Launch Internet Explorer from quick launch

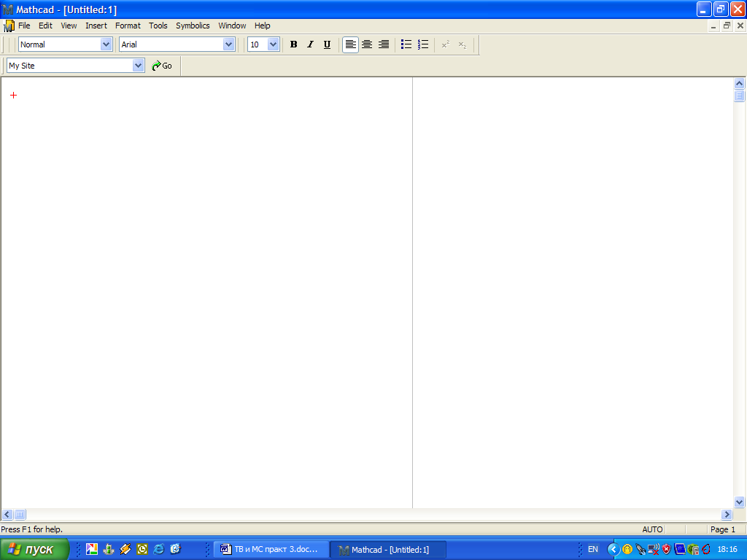158,549
